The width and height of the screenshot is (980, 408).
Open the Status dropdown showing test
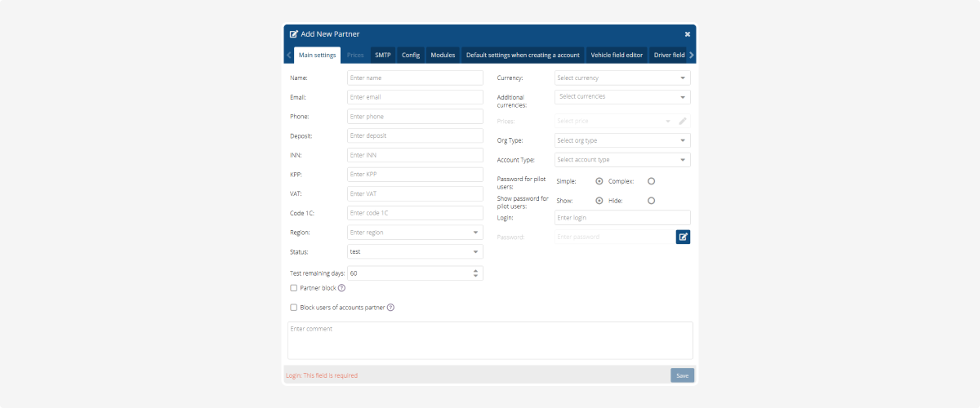pos(415,252)
